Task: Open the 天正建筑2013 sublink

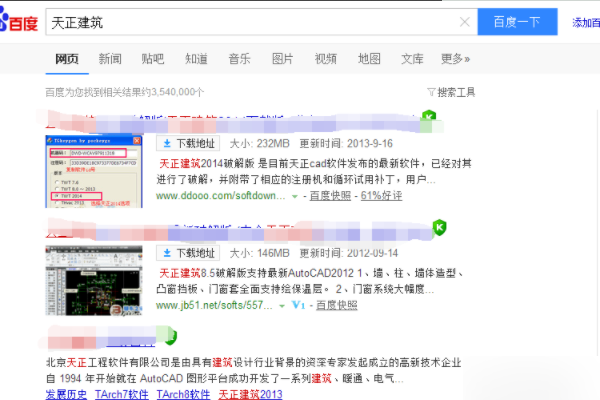Action: tap(250, 394)
